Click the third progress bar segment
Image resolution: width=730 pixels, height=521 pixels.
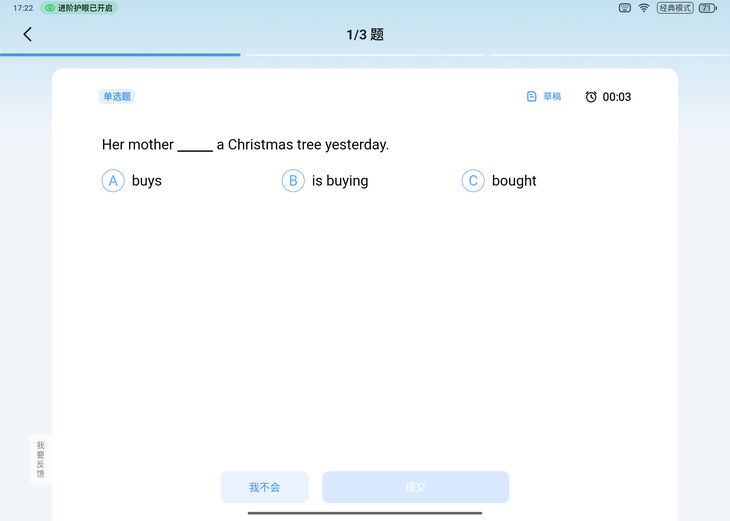610,54
